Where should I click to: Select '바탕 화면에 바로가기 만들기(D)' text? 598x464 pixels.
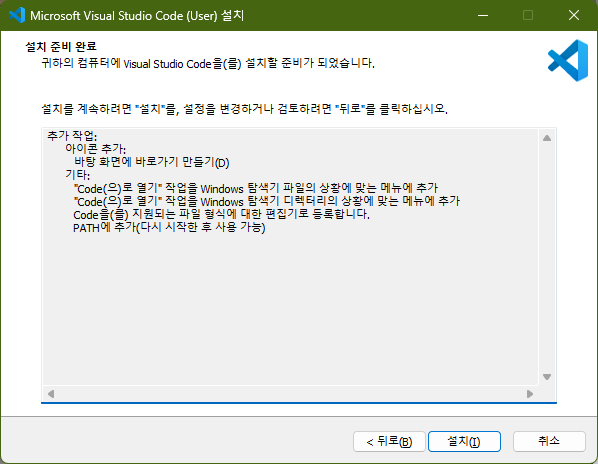click(151, 162)
